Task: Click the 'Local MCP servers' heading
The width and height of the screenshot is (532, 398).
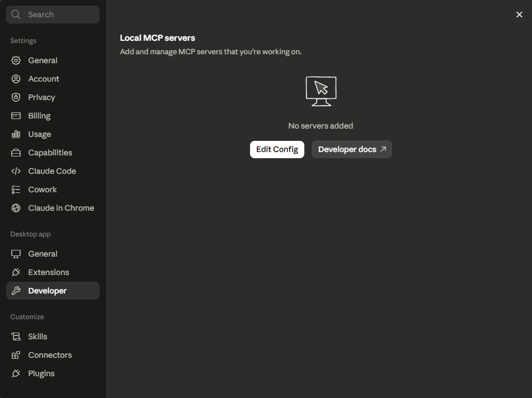Action: (x=157, y=38)
